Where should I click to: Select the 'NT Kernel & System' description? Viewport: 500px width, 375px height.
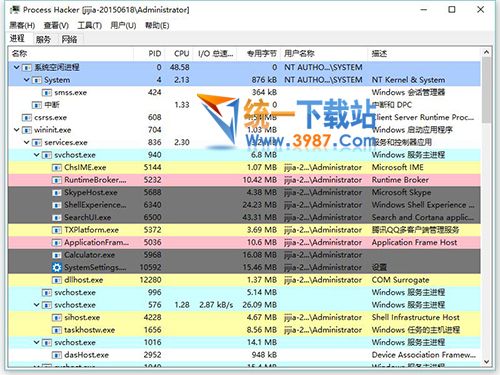pos(408,80)
